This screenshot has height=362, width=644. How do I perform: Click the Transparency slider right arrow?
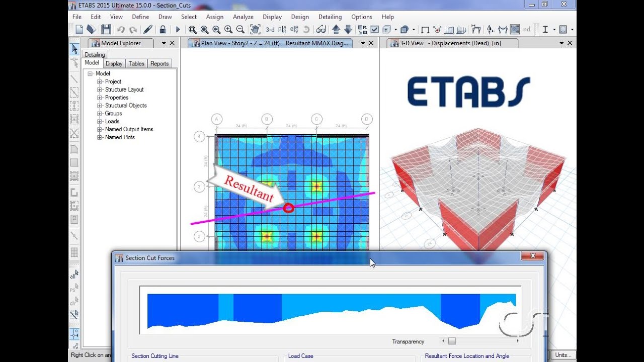click(x=517, y=341)
